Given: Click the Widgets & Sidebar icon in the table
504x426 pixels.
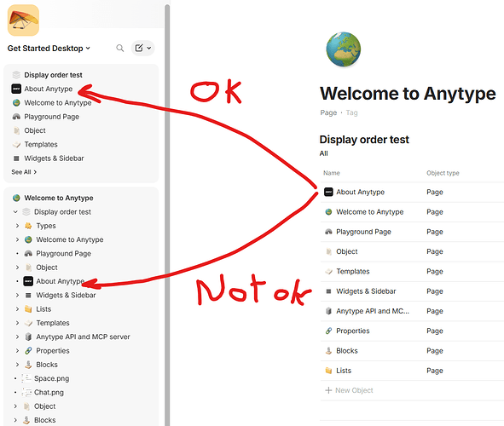Looking at the screenshot, I should click(328, 291).
